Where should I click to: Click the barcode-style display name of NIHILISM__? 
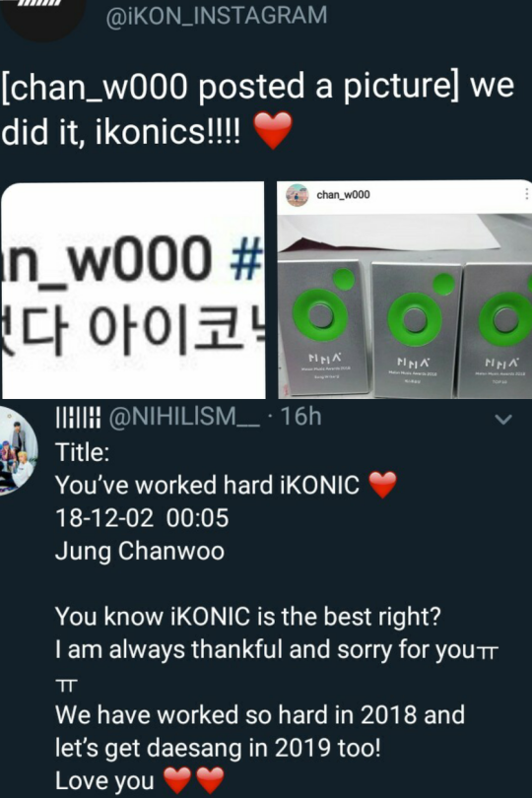78,417
